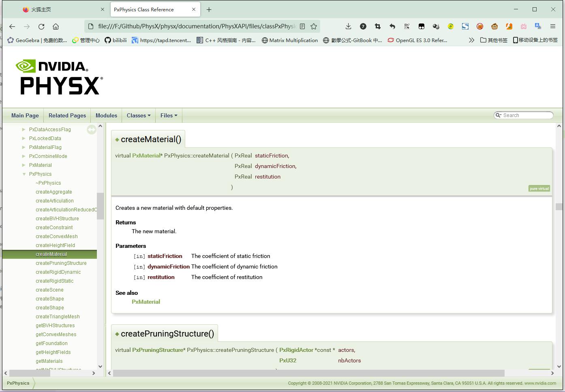Open the Related Pages menu item
The height and width of the screenshot is (392, 565).
tap(67, 115)
